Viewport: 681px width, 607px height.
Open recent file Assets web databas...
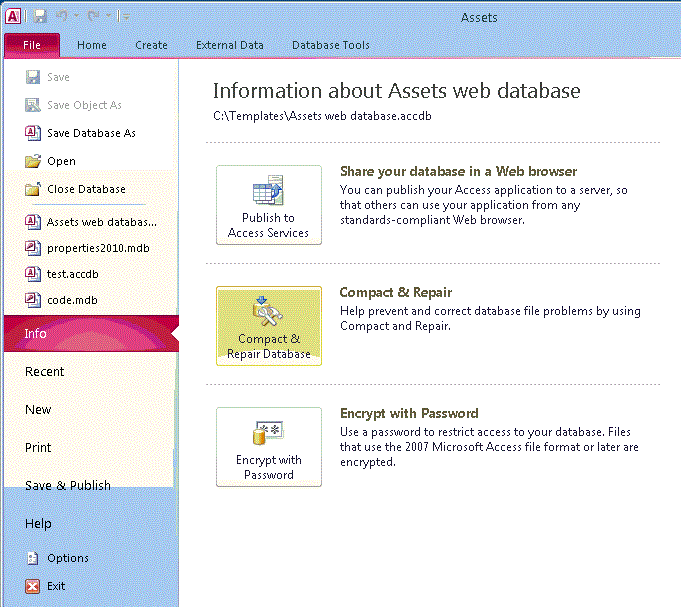(x=102, y=222)
